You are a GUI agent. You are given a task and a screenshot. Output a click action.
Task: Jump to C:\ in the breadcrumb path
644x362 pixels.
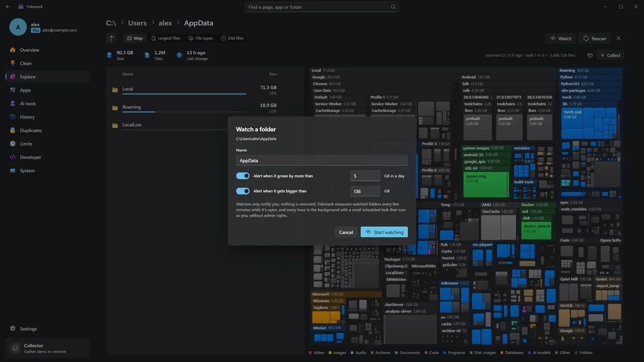[111, 23]
